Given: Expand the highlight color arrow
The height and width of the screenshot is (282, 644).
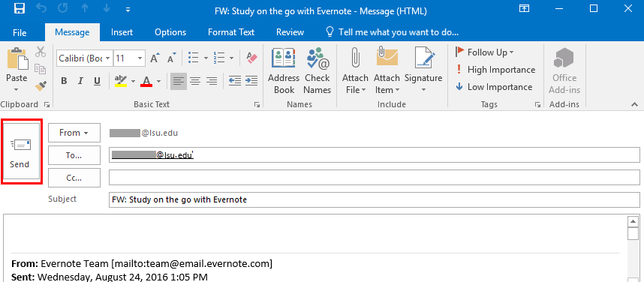Looking at the screenshot, I should 133,81.
